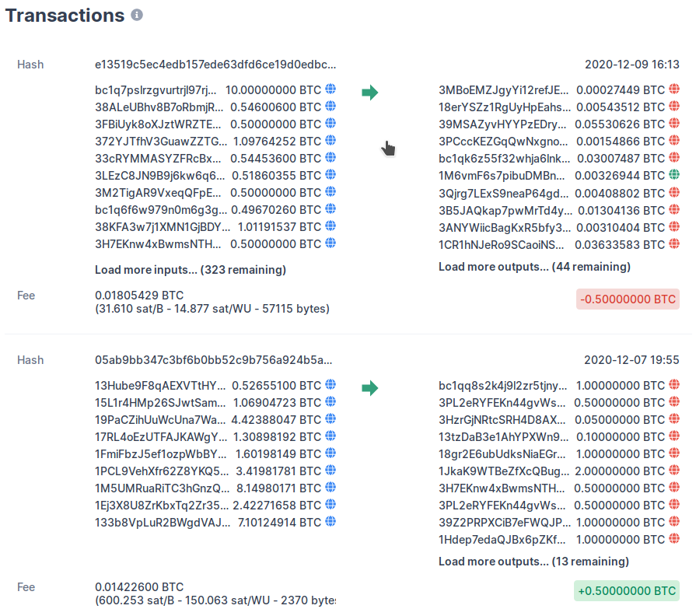
Task: Open the second transaction's 3H7EKnw4xBwmsNTH output address
Action: 502,488
